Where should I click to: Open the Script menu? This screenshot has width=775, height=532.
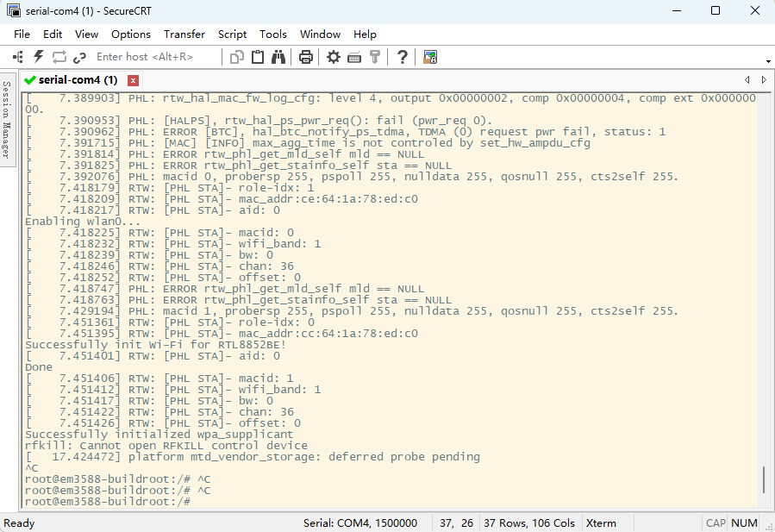coord(232,34)
